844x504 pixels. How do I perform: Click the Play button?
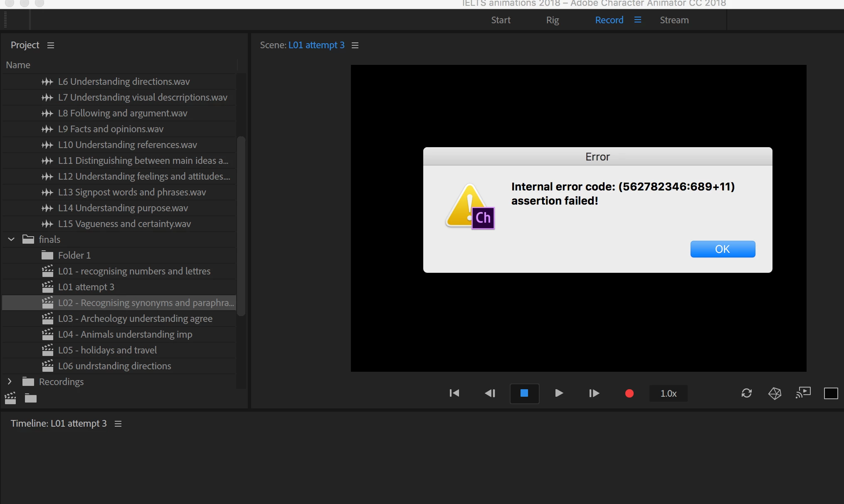click(559, 393)
